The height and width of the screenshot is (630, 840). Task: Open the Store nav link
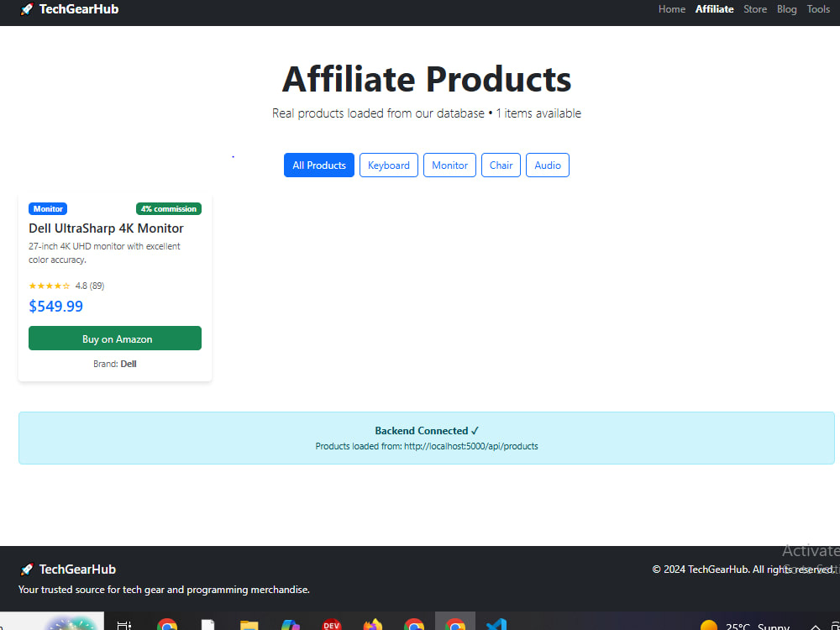[x=755, y=9]
